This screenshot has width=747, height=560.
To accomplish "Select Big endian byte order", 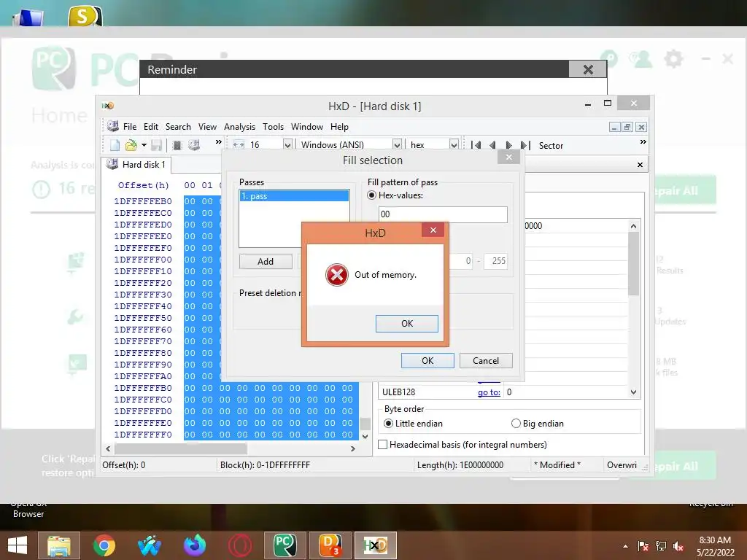I will 516,424.
